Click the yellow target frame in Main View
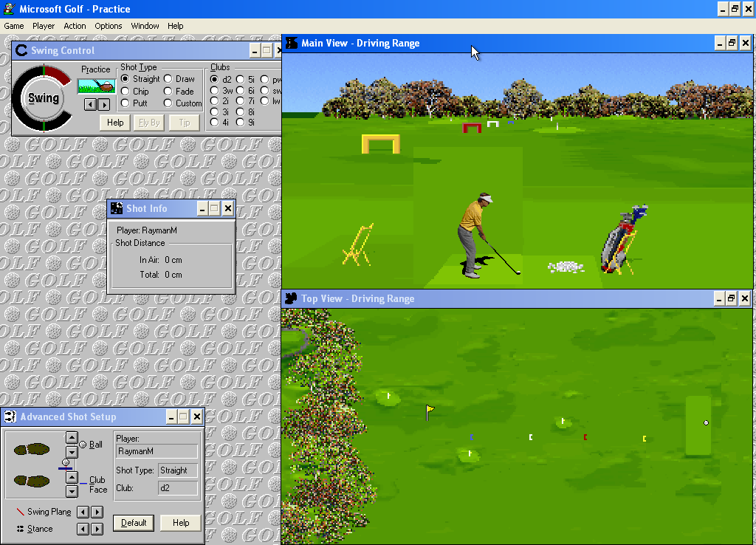The image size is (756, 545). coord(381,144)
